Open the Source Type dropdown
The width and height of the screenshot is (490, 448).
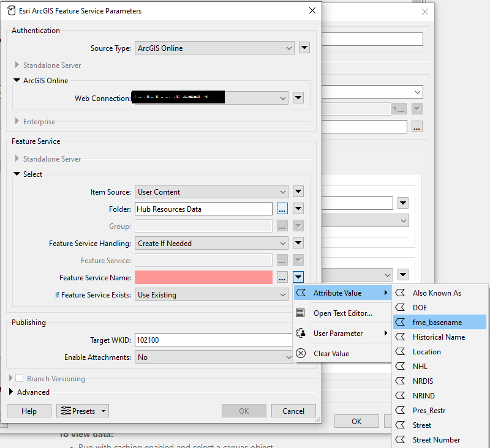[x=214, y=48]
